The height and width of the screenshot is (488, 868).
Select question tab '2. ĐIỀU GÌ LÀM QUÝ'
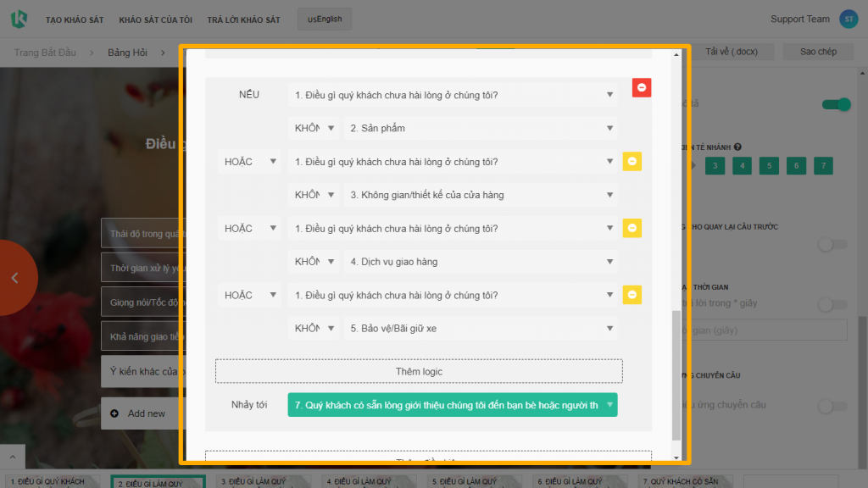[158, 481]
